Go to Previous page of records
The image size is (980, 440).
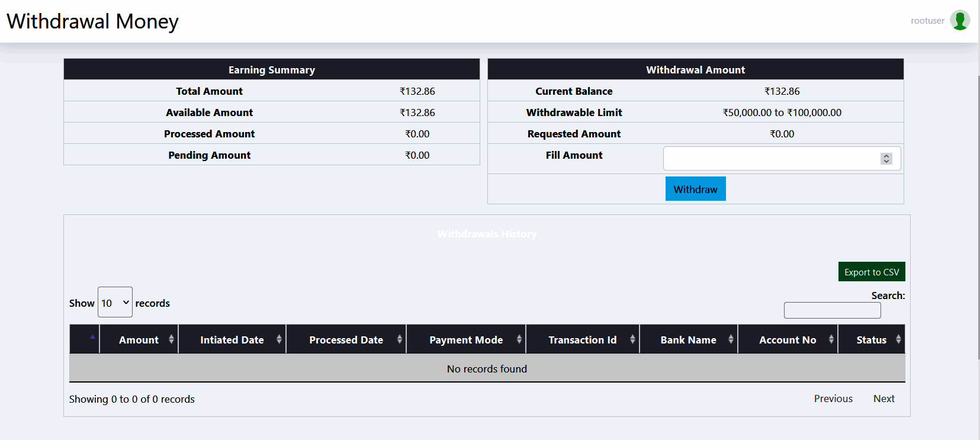[x=833, y=399]
